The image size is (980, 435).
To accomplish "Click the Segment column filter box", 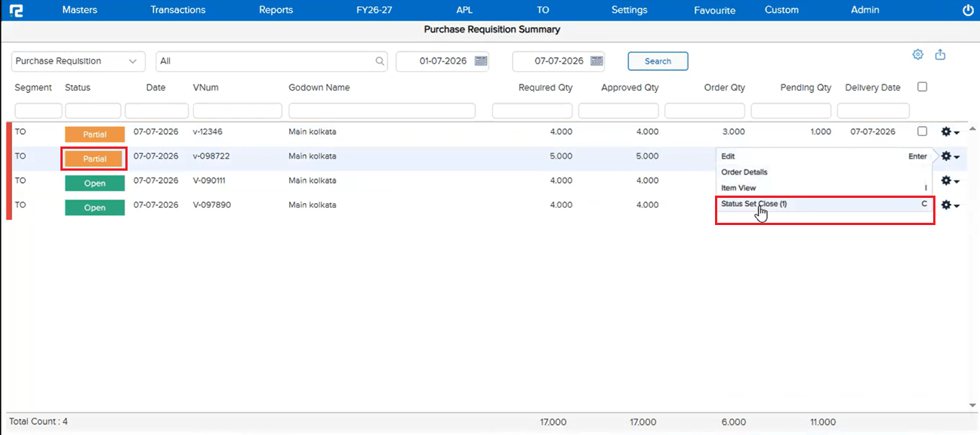I will point(39,111).
